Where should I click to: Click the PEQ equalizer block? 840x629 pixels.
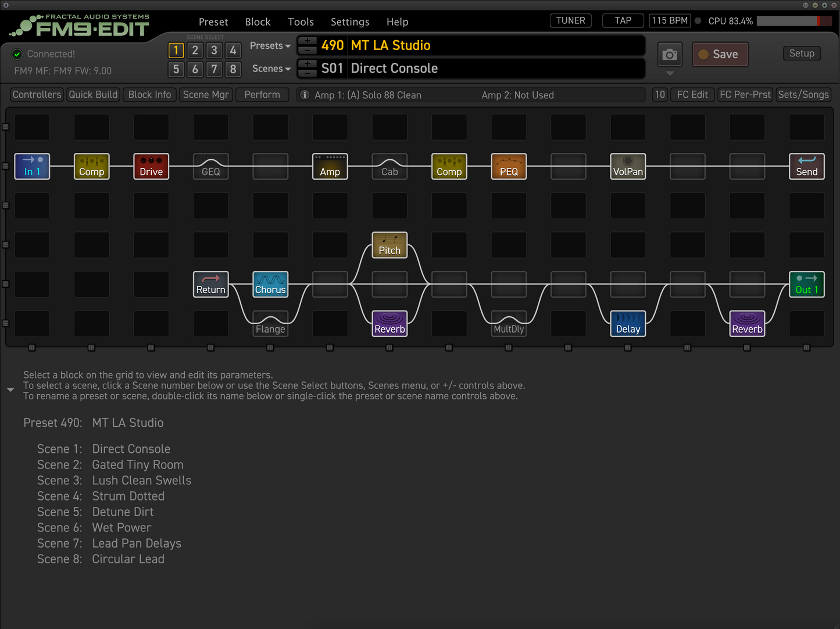(509, 166)
